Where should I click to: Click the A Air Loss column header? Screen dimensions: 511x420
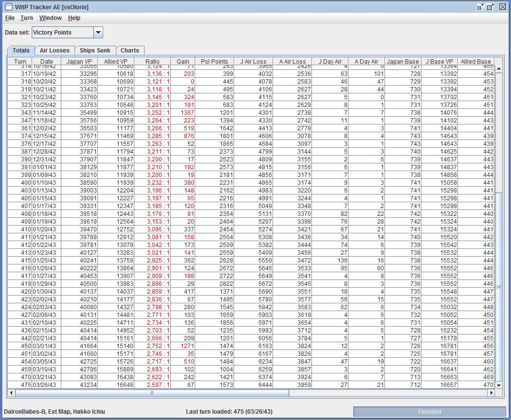(x=292, y=61)
